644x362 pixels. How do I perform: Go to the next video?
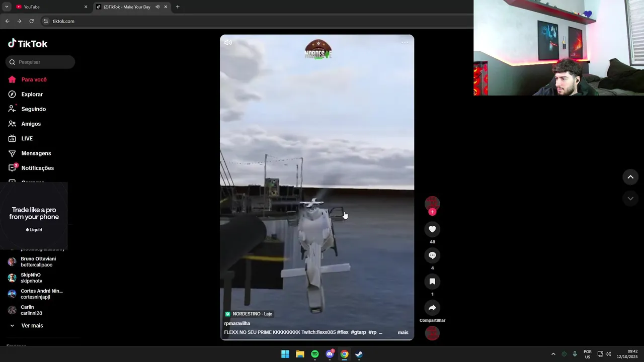(630, 199)
